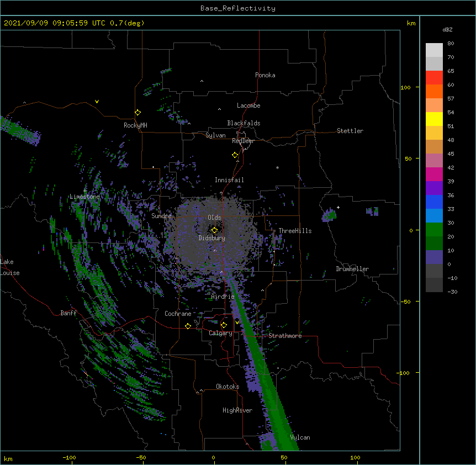Click the RedDeer city label
This screenshot has width=476, height=465.
pyautogui.click(x=243, y=141)
